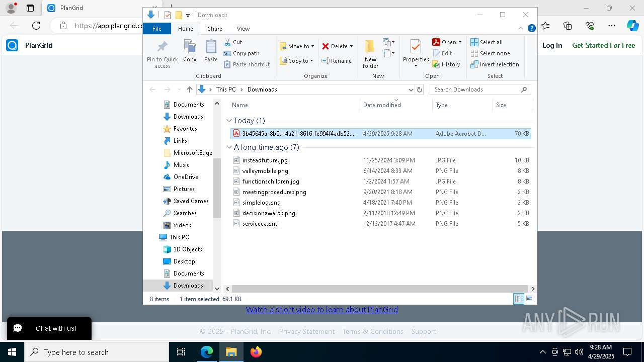Screen dimensions: 644x362
Task: Open Firefox from taskbar
Action: tap(256, 352)
